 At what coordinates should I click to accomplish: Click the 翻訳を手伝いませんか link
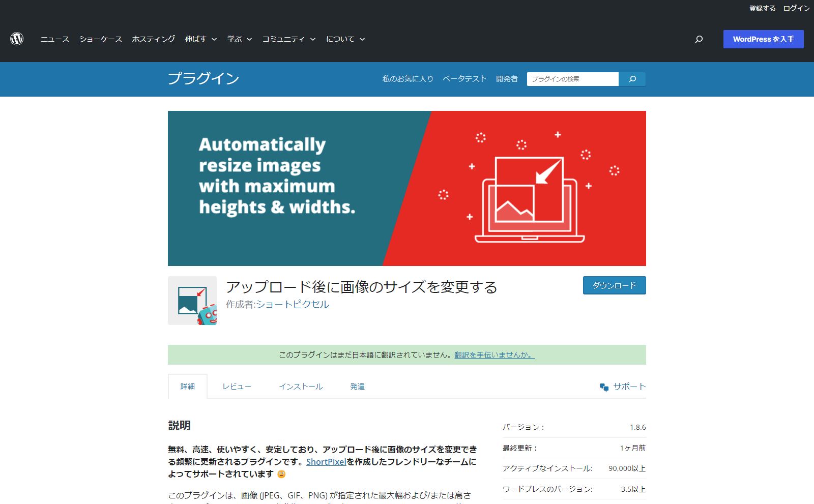(x=495, y=355)
